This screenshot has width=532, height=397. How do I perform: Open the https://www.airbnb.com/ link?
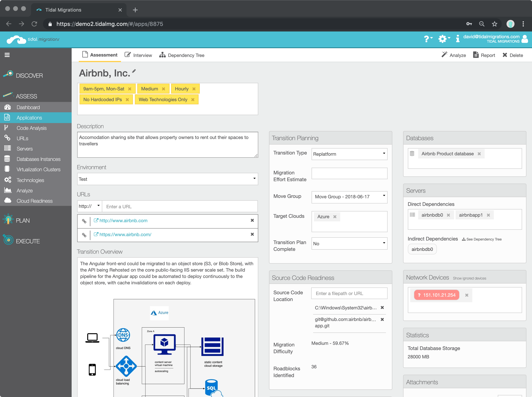point(125,235)
